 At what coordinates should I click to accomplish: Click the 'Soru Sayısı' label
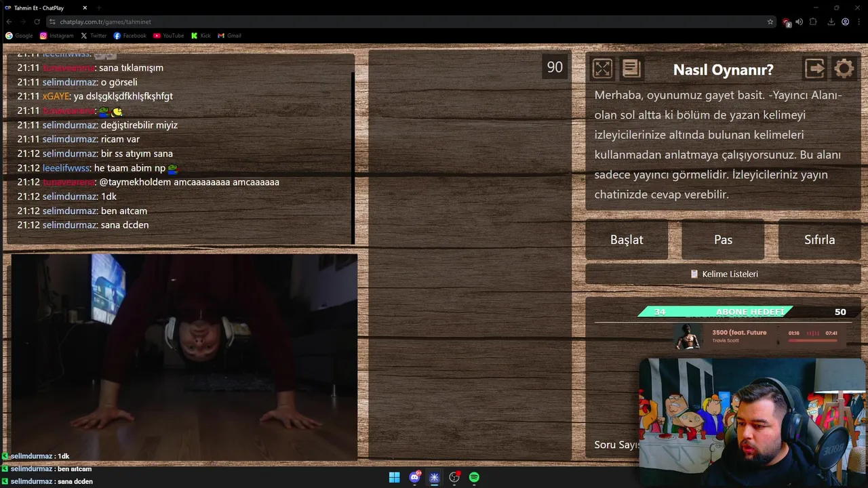point(617,445)
